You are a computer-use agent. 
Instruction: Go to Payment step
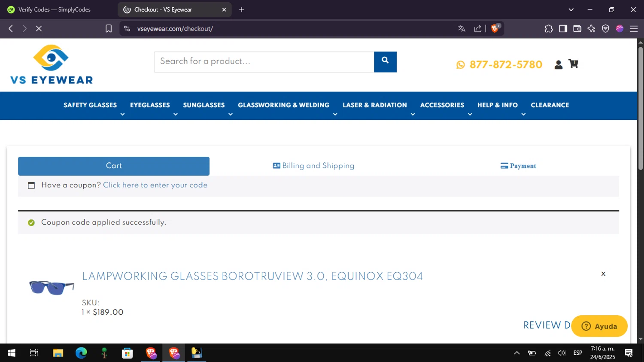click(518, 166)
